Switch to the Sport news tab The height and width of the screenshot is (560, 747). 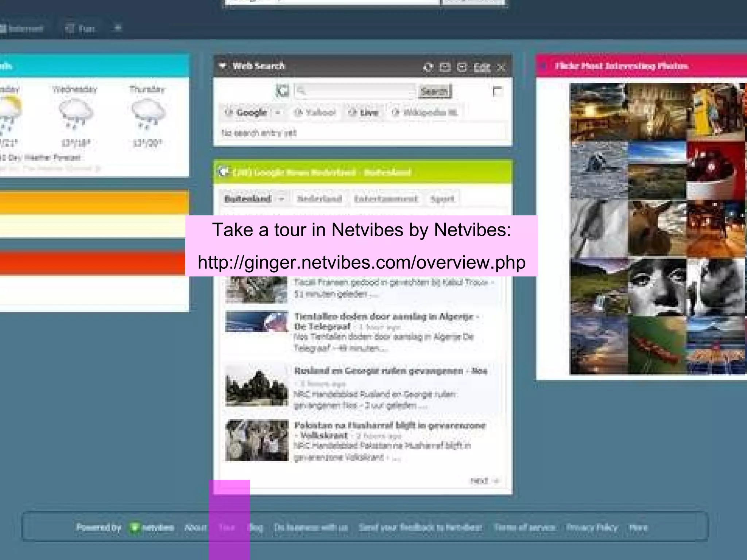pyautogui.click(x=442, y=199)
